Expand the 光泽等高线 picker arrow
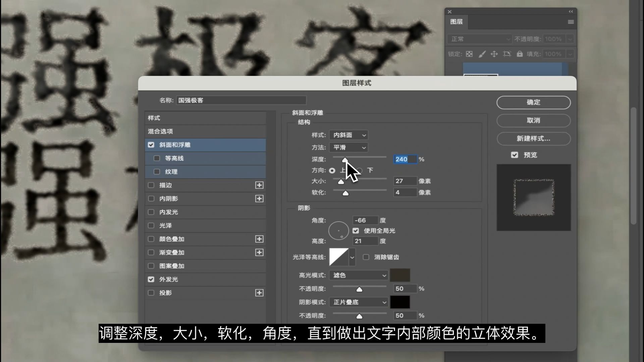 point(352,257)
